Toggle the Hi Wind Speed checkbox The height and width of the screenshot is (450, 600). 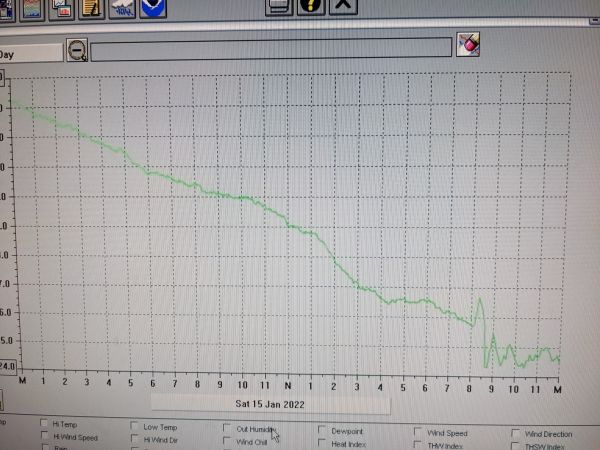point(46,437)
